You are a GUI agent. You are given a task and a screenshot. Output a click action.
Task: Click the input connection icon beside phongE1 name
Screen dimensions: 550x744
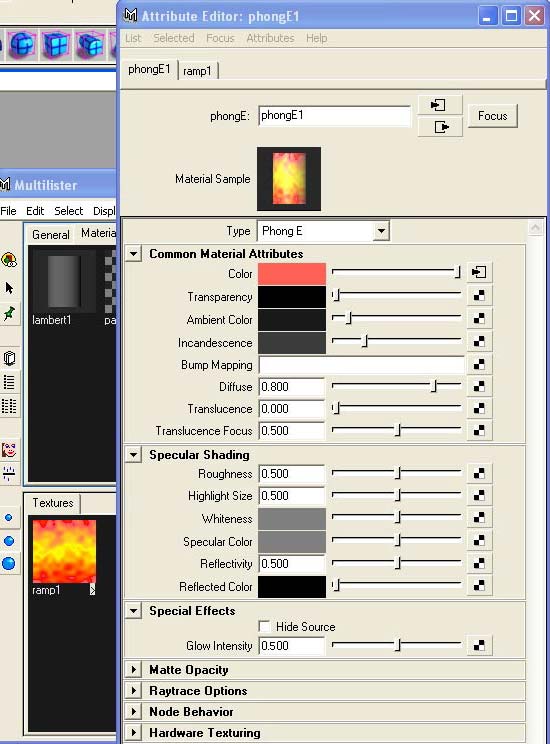click(x=439, y=105)
